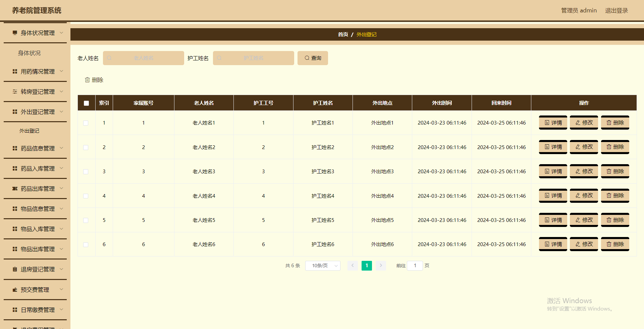
Task: Click the grid icon beside 物品出库管理
Action: pos(15,249)
